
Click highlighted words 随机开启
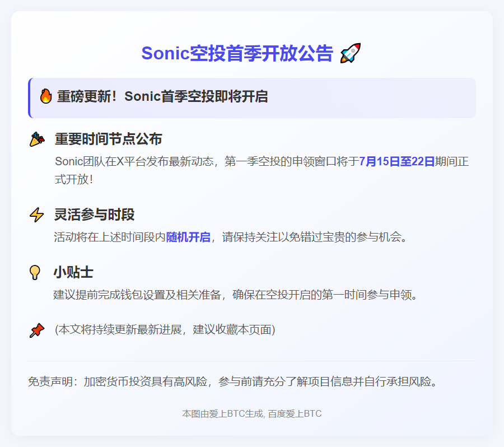188,238
